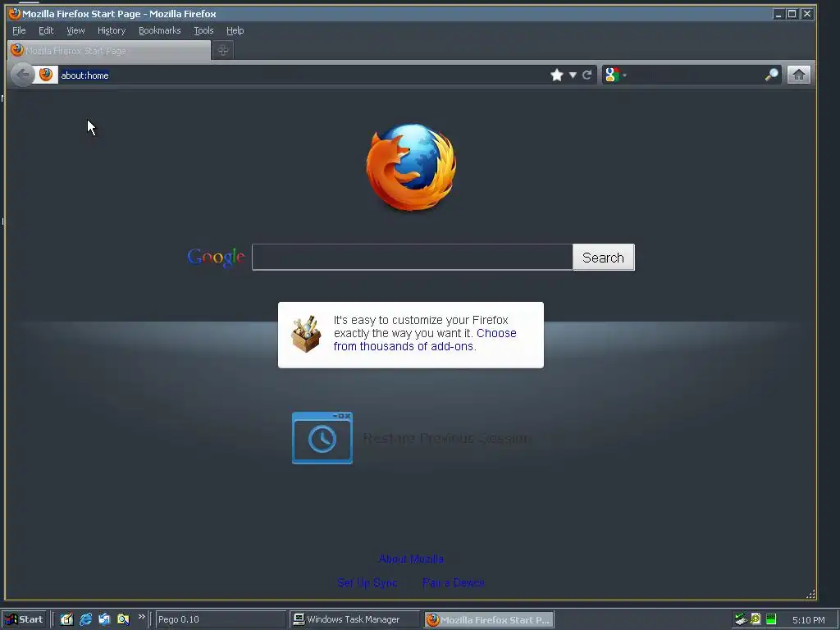Expand the URL history dropdown arrow

pyautogui.click(x=573, y=75)
